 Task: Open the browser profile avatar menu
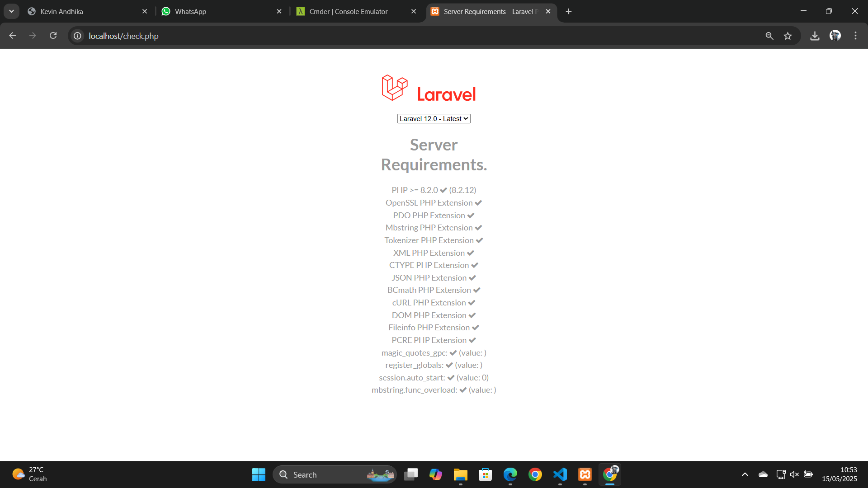pyautogui.click(x=835, y=36)
